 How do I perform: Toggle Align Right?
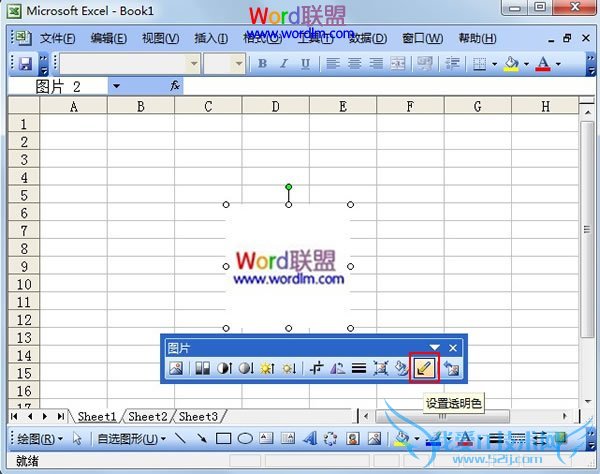[x=376, y=64]
